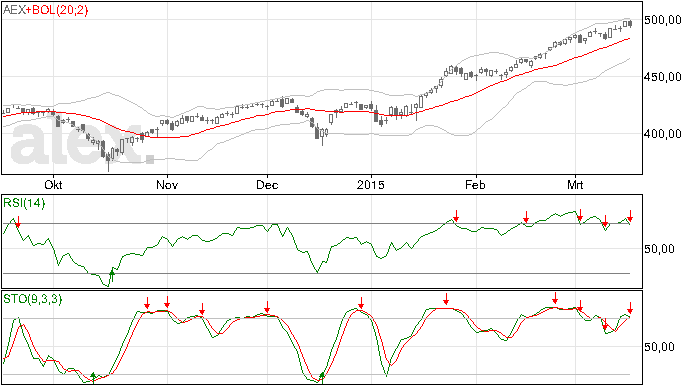Viewport: 690px width, 387px height.
Task: Click the 50,00 value on RSI panel axis
Action: coord(659,249)
